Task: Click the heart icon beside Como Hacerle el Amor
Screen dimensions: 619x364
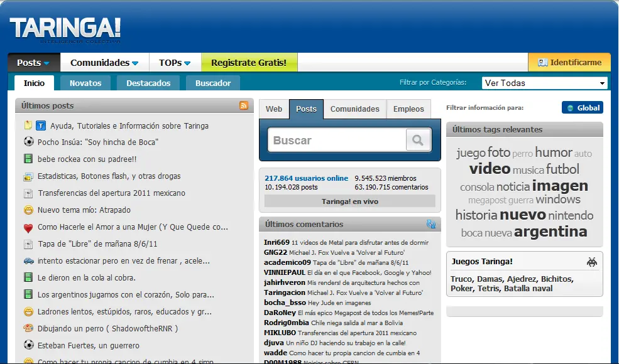Action: (x=28, y=227)
